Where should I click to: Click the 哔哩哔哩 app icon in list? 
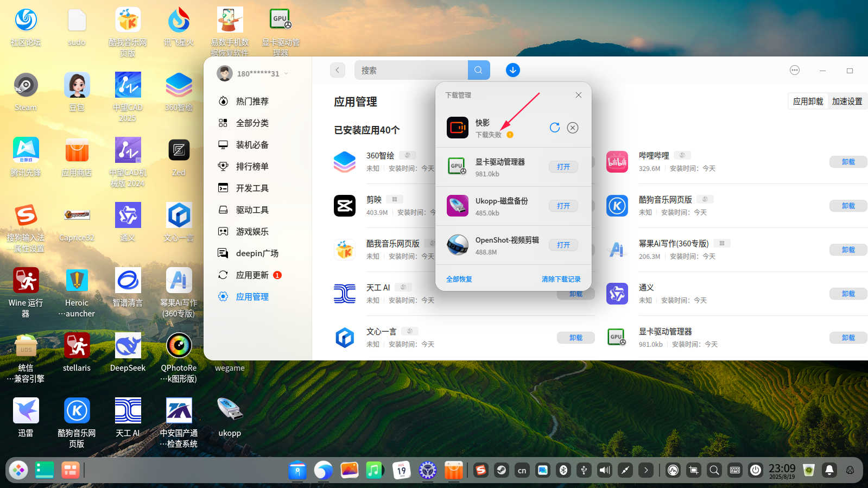coord(617,162)
